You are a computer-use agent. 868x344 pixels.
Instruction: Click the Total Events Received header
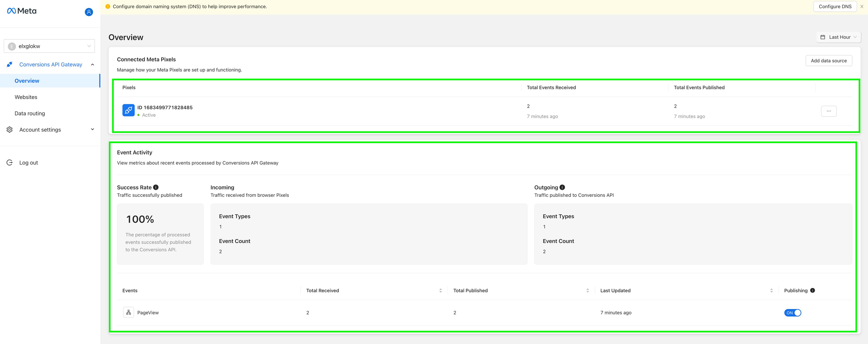(551, 88)
